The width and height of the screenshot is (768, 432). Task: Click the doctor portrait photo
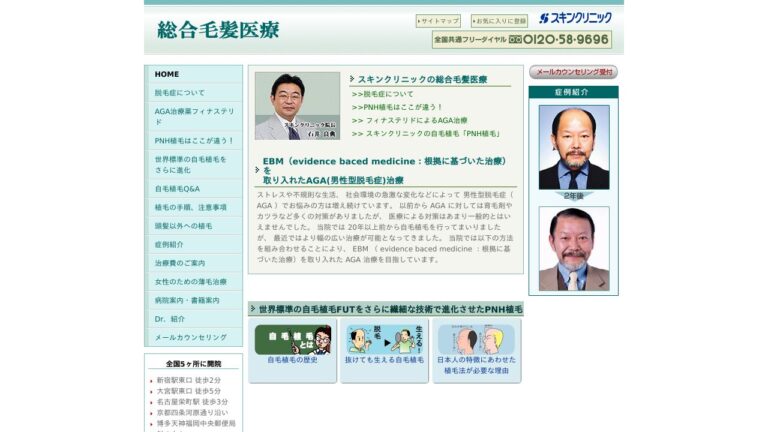(297, 106)
